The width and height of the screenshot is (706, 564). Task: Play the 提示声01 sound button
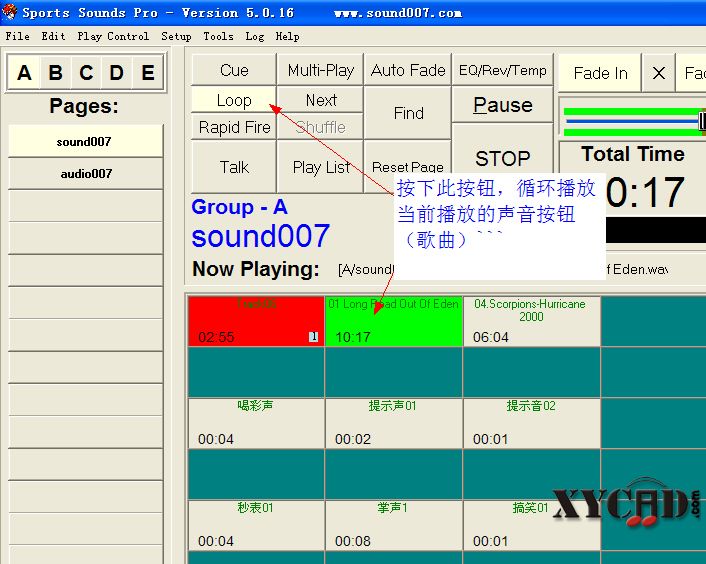(x=394, y=423)
